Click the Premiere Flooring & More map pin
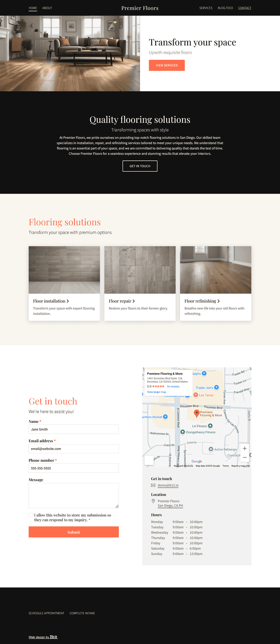This screenshot has height=644, width=280. pyautogui.click(x=197, y=413)
